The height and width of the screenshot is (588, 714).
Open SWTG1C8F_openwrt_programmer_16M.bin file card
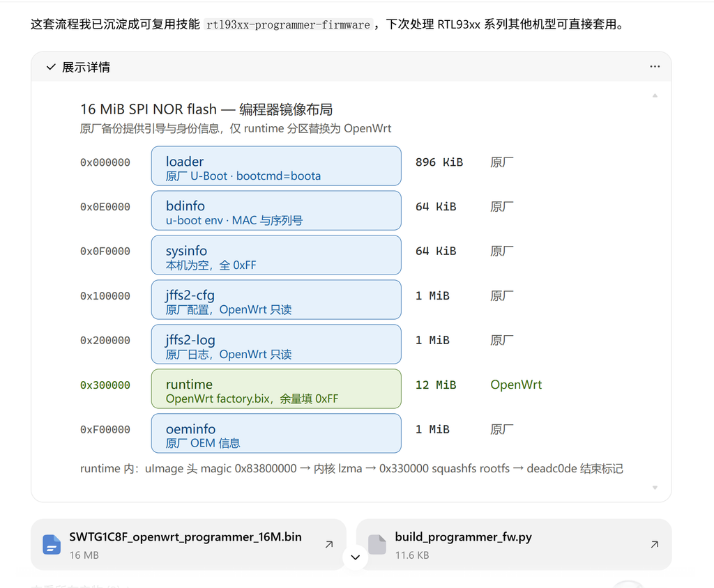[x=188, y=545]
